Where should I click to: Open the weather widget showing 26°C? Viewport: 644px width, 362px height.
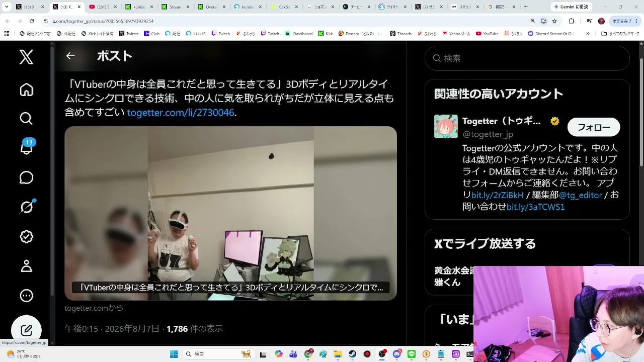pos(24,354)
